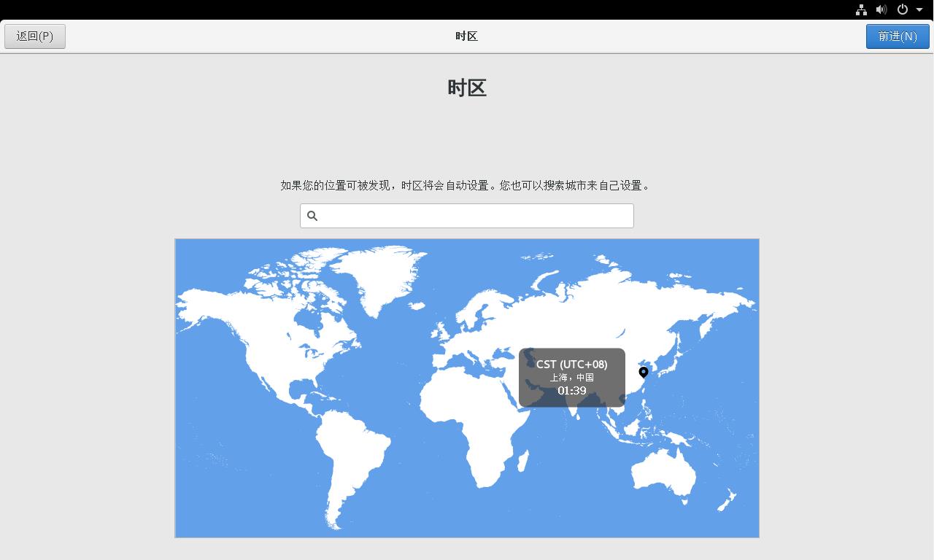The image size is (934, 560).
Task: Click the instruction text about automatic timezone
Action: pyautogui.click(x=466, y=185)
